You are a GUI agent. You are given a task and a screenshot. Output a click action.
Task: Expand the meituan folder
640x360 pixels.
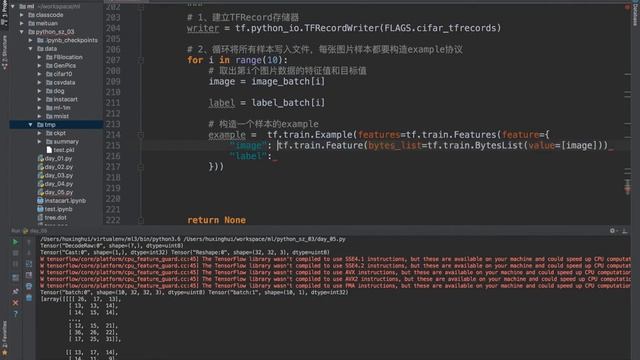22,23
